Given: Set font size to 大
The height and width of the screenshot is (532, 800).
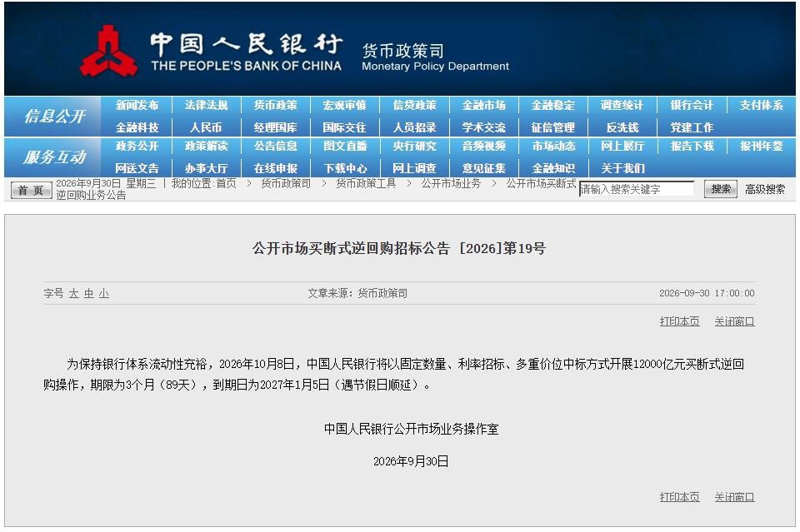Looking at the screenshot, I should (x=73, y=294).
